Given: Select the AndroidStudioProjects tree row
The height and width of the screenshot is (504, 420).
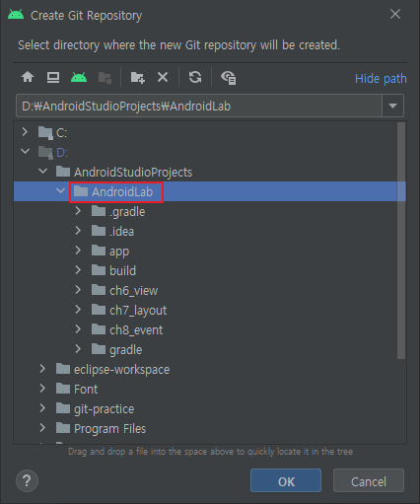Looking at the screenshot, I should 210,172.
